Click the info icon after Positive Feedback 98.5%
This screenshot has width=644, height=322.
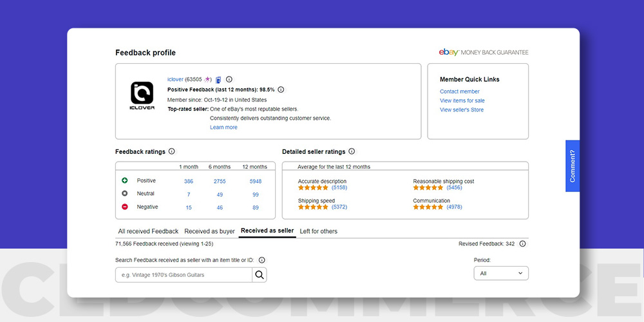click(281, 90)
